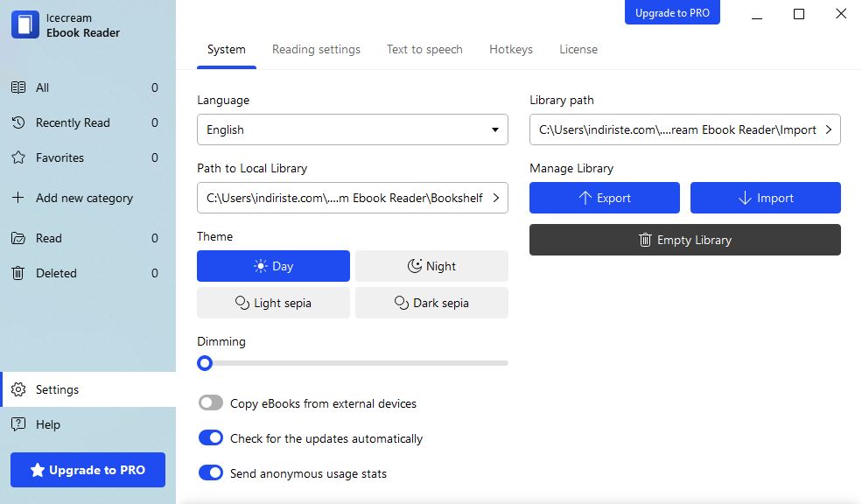
Task: Go to the Text to speech tab
Action: (x=424, y=50)
